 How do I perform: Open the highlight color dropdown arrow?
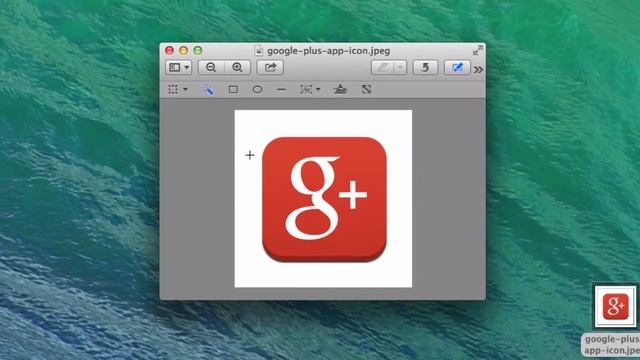click(401, 67)
